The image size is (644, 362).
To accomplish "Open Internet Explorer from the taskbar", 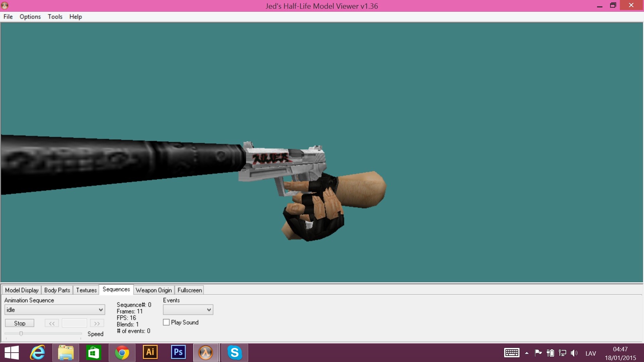I will (38, 353).
